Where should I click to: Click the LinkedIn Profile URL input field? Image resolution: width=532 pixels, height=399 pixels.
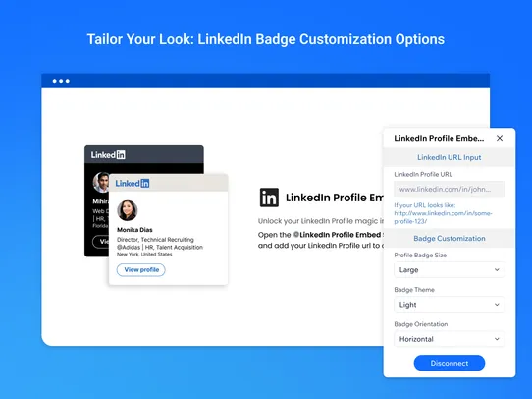(x=450, y=189)
